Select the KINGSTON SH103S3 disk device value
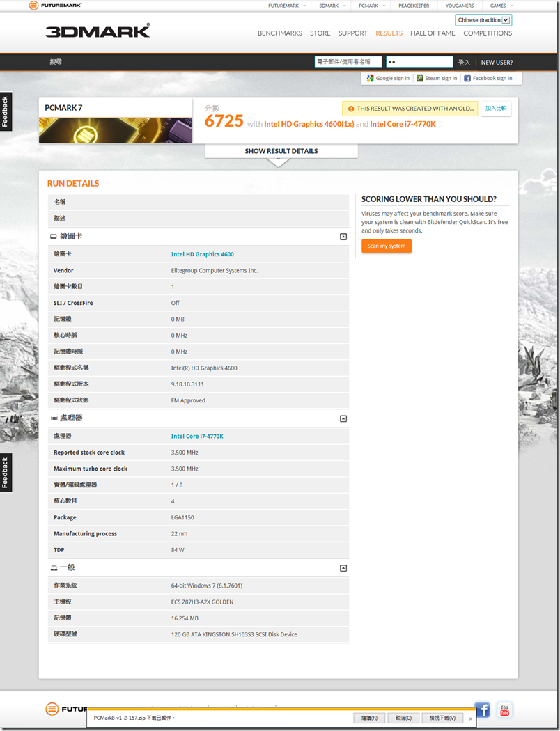 point(234,634)
